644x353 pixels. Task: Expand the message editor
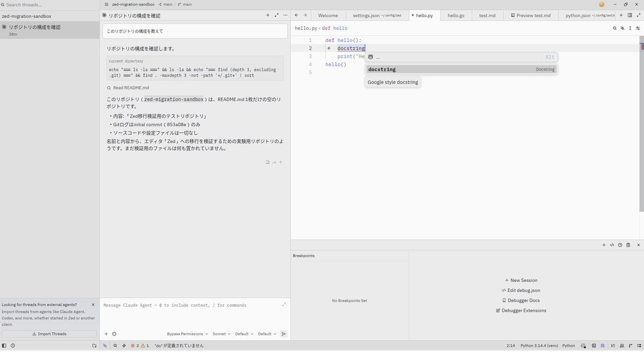284,305
